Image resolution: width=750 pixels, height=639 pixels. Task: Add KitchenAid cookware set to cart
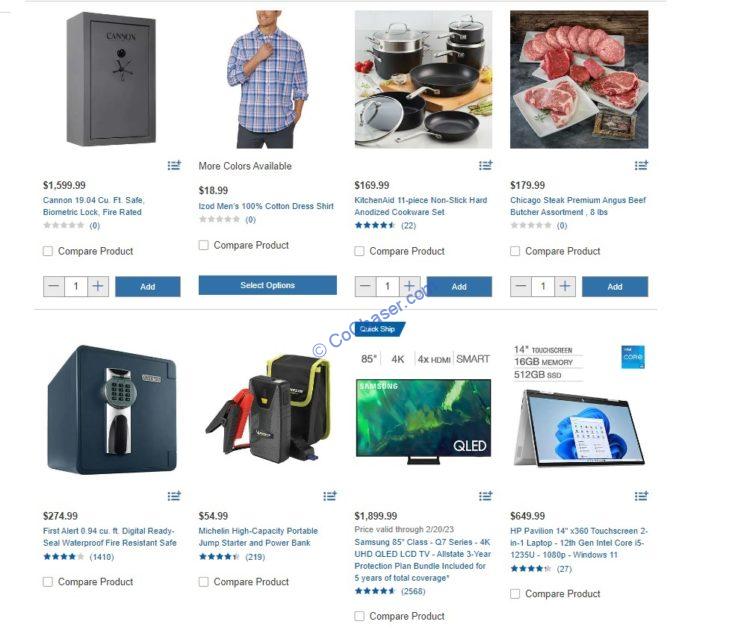pos(459,286)
